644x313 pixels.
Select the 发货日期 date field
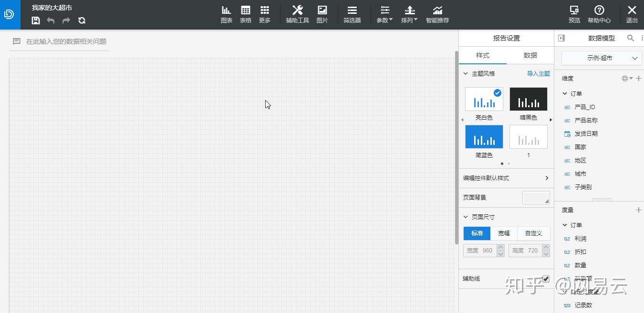coord(586,134)
